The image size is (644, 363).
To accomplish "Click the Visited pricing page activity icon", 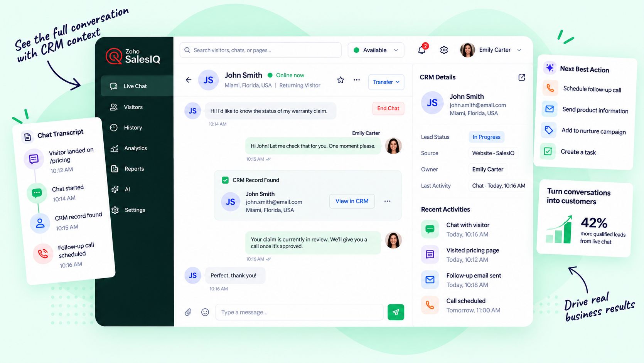I will tap(430, 254).
